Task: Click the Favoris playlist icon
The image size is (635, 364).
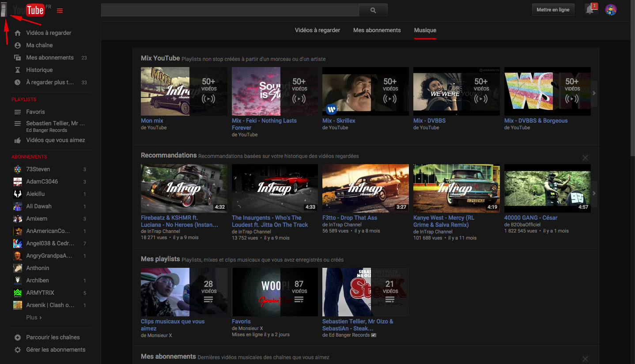Action: (x=18, y=112)
